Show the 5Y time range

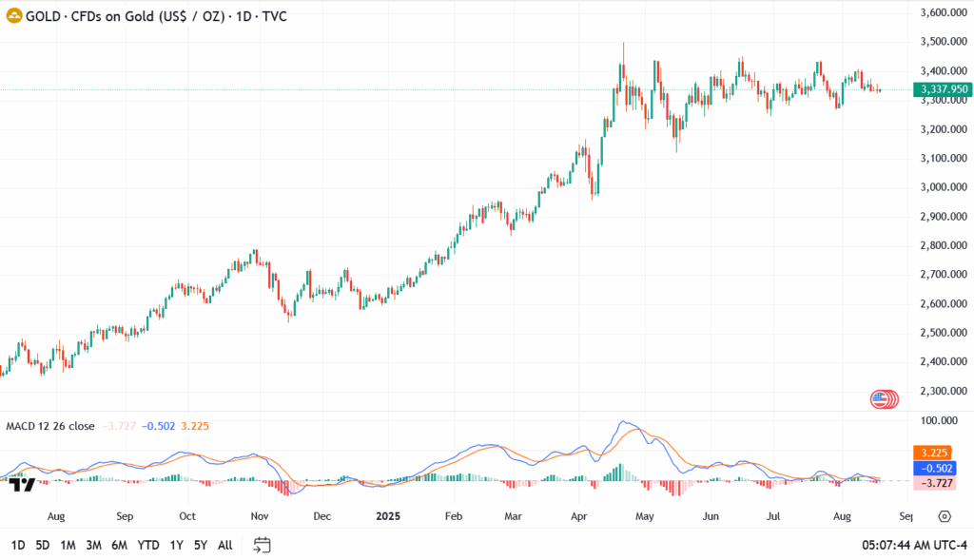coord(200,545)
